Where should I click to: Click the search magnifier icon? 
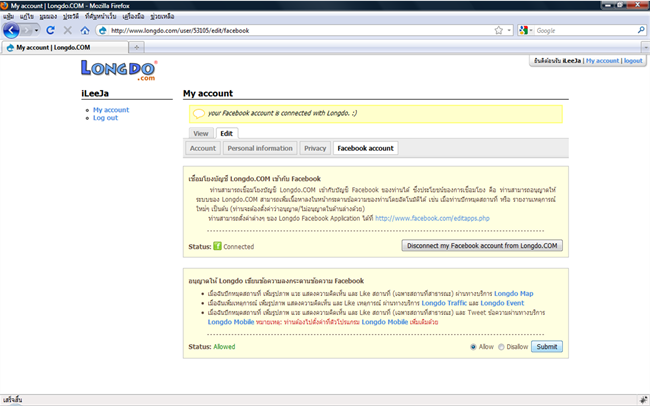(x=641, y=30)
